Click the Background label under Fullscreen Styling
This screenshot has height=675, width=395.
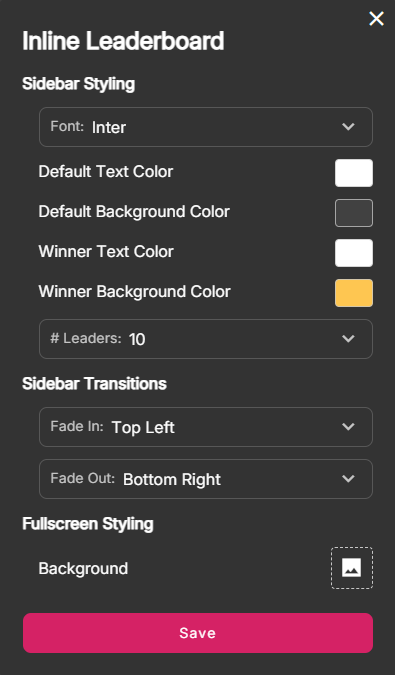83,569
